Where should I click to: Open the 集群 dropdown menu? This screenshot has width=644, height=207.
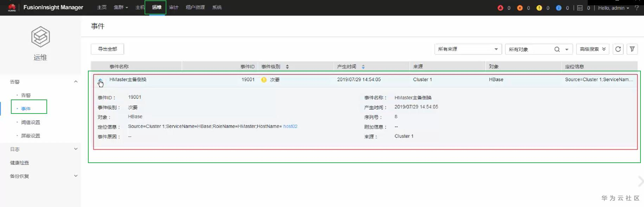coord(121,7)
